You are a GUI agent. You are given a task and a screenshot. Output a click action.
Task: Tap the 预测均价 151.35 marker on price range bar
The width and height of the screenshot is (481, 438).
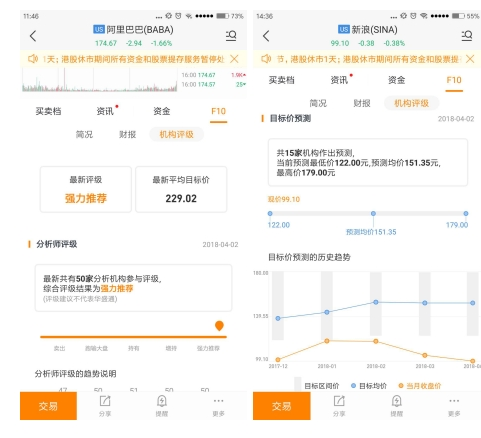tap(373, 213)
